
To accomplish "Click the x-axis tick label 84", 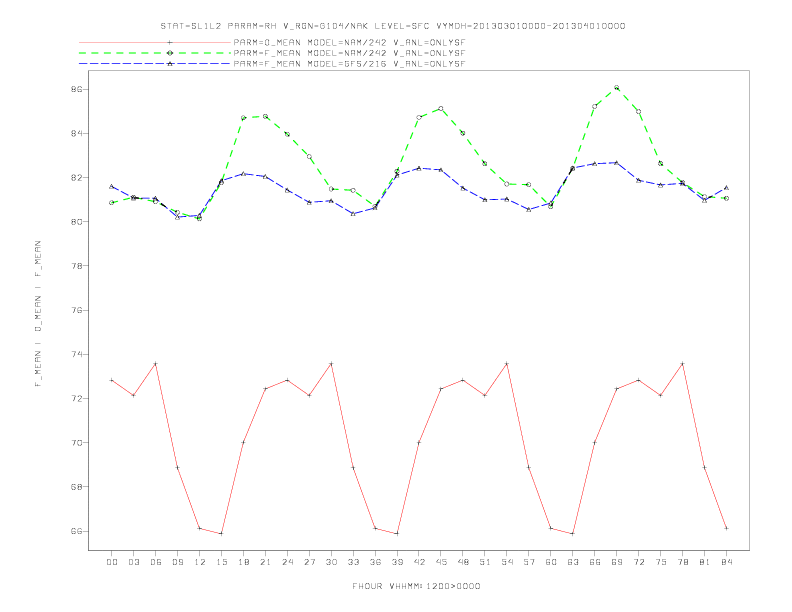I will coord(727,562).
